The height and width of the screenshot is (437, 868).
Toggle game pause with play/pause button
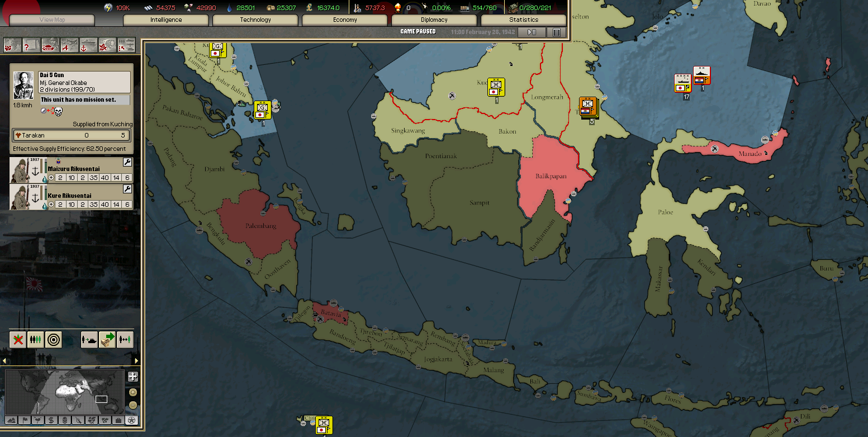tap(532, 32)
